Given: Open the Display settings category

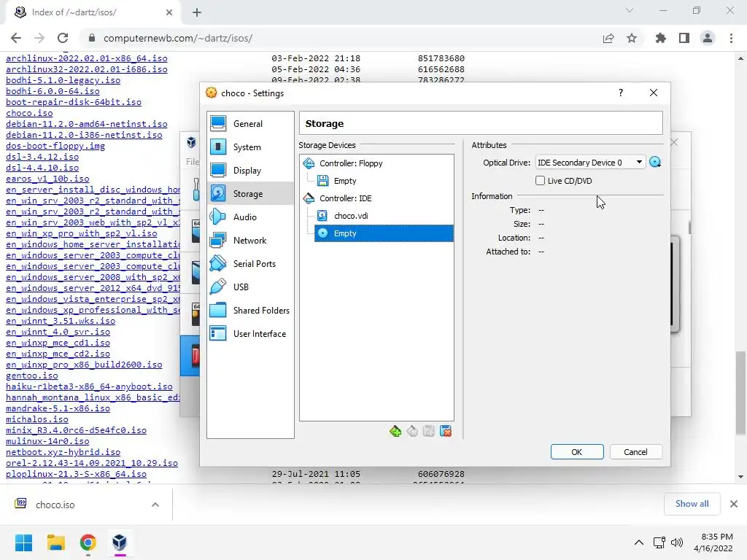Looking at the screenshot, I should (250, 171).
